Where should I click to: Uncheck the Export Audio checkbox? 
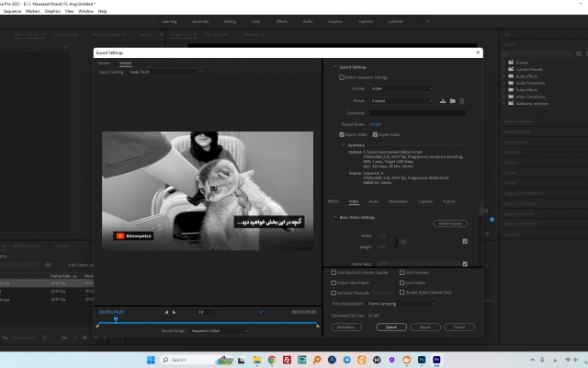click(x=373, y=134)
